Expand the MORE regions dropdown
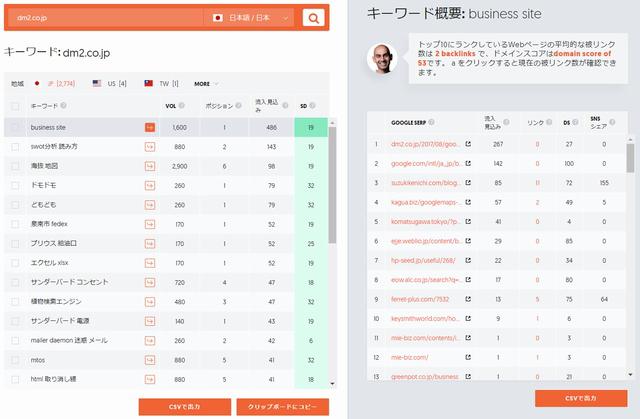640x419 pixels. pos(206,84)
